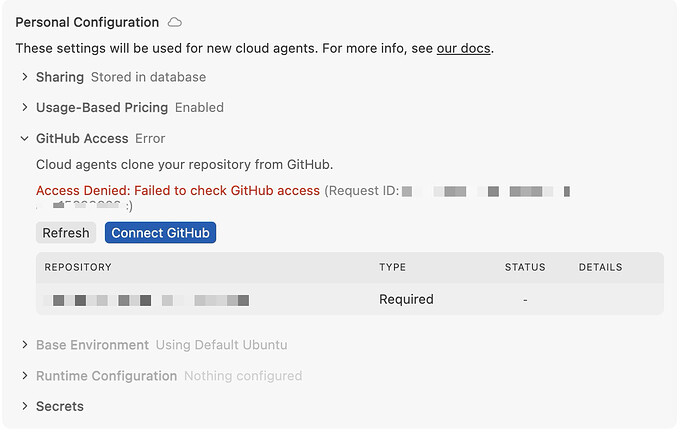689x439 pixels.
Task: Open the Base Environment section label
Action: coord(92,345)
